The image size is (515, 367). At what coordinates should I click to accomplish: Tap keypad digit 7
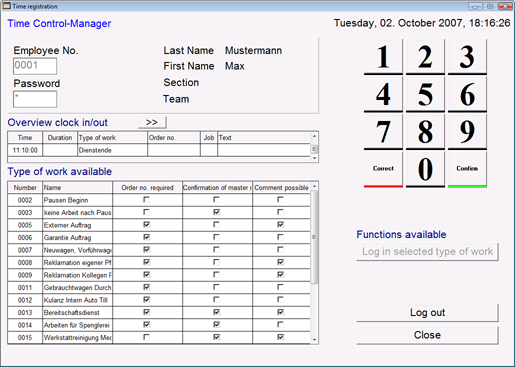coord(383,132)
